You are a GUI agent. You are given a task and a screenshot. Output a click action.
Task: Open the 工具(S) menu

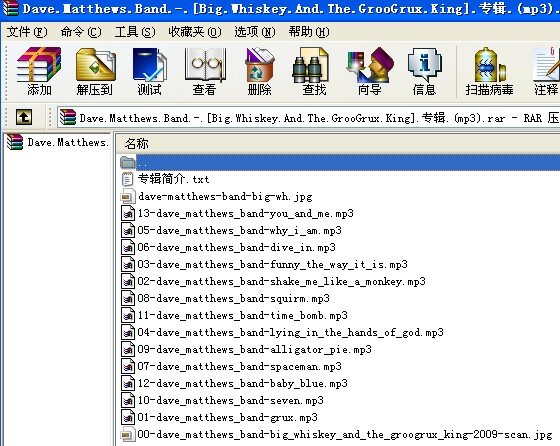[135, 32]
